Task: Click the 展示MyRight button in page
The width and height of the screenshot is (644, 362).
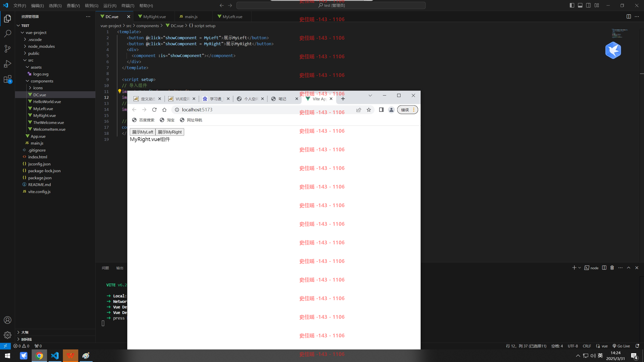Action: [170, 132]
